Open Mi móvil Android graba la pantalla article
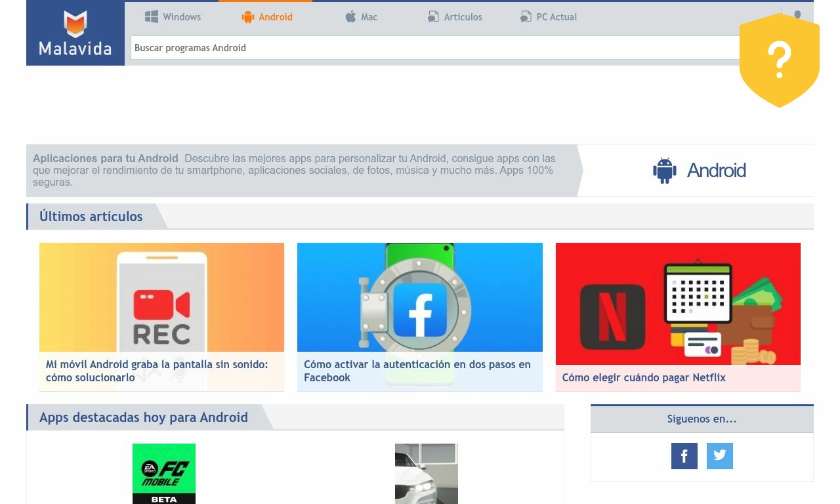This screenshot has width=840, height=504. tap(157, 371)
